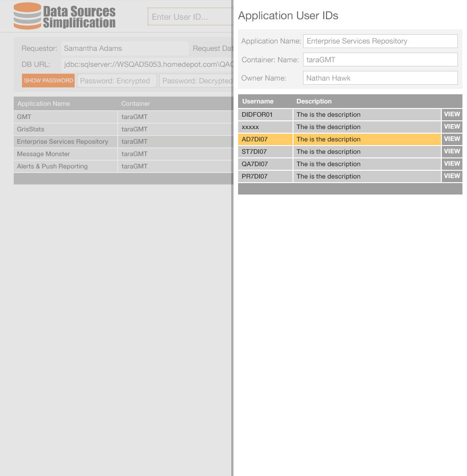467x476 pixels.
Task: Click the taraGMT container cell for GrisStats
Action: pyautogui.click(x=175, y=130)
